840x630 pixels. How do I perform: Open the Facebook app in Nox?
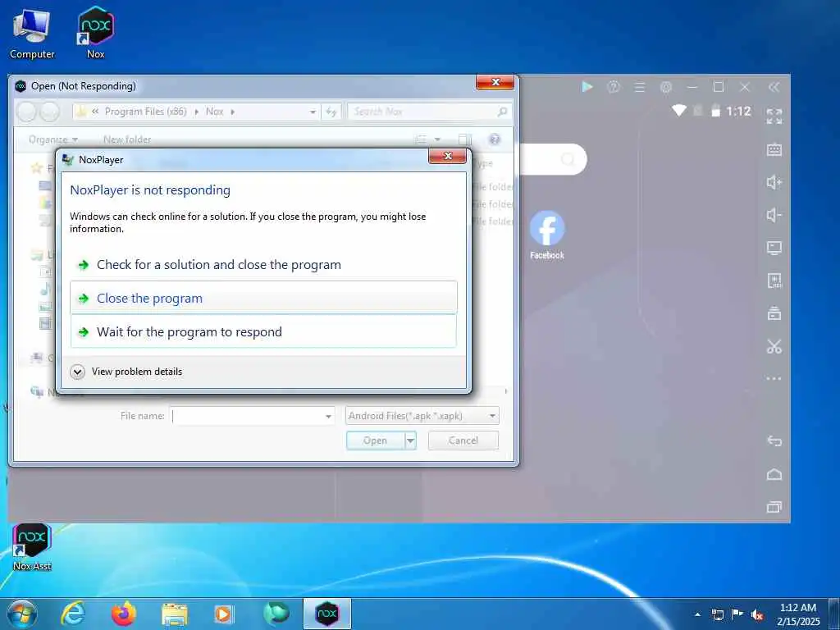[547, 235]
